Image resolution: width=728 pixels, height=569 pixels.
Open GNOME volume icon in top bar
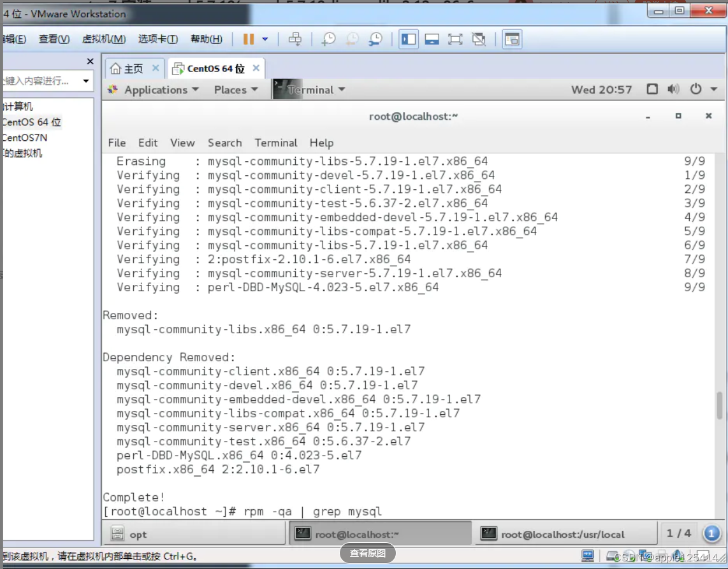pos(673,90)
